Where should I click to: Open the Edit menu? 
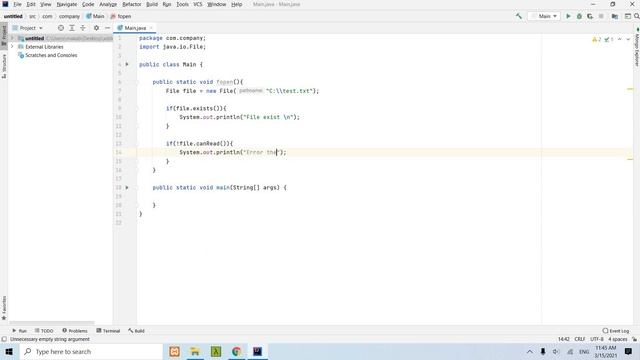[x=31, y=4]
